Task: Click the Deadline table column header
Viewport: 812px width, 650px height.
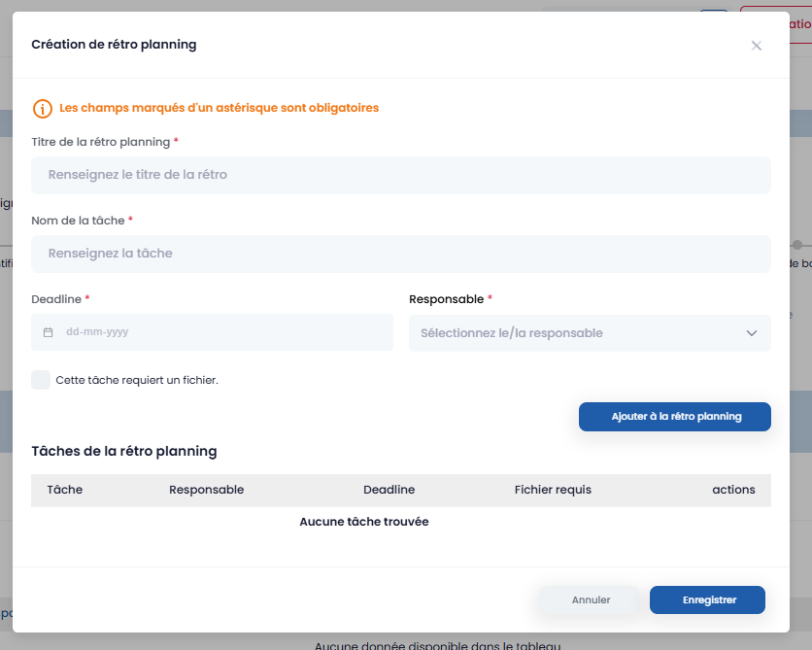Action: pyautogui.click(x=389, y=490)
